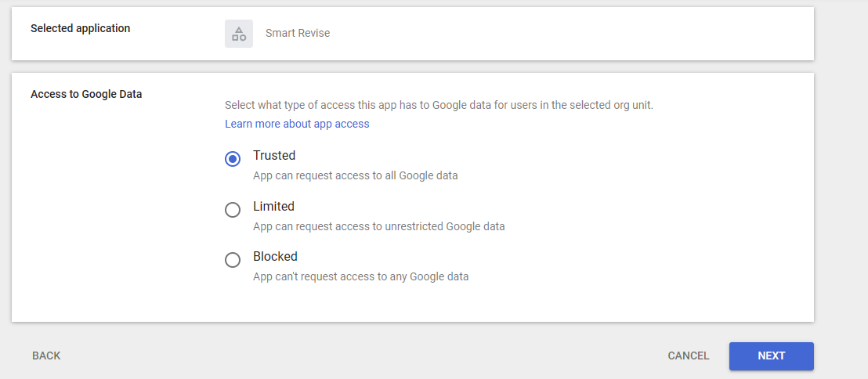This screenshot has height=379, width=868.
Task: Click the Smart Revise application name
Action: 297,33
